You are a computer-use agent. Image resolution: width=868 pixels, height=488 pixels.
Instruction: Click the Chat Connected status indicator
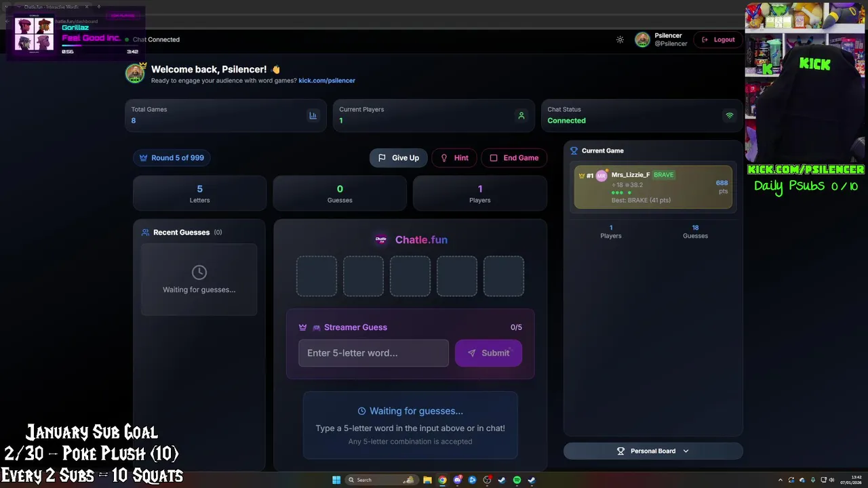click(x=152, y=40)
